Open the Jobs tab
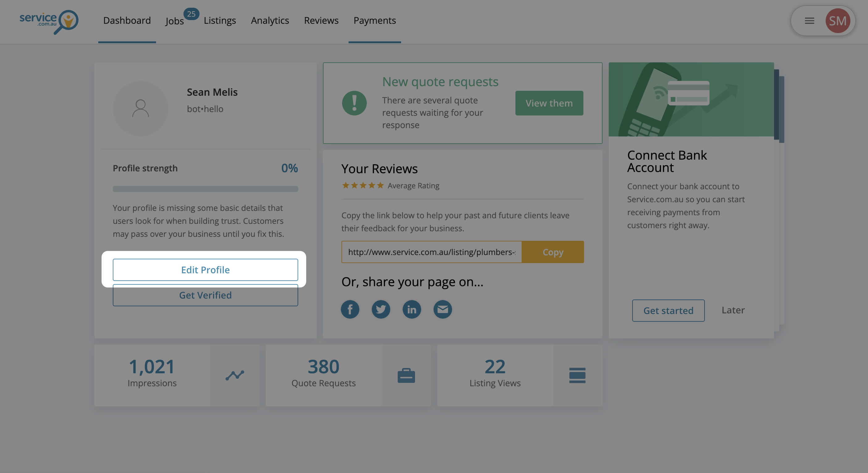 (175, 21)
